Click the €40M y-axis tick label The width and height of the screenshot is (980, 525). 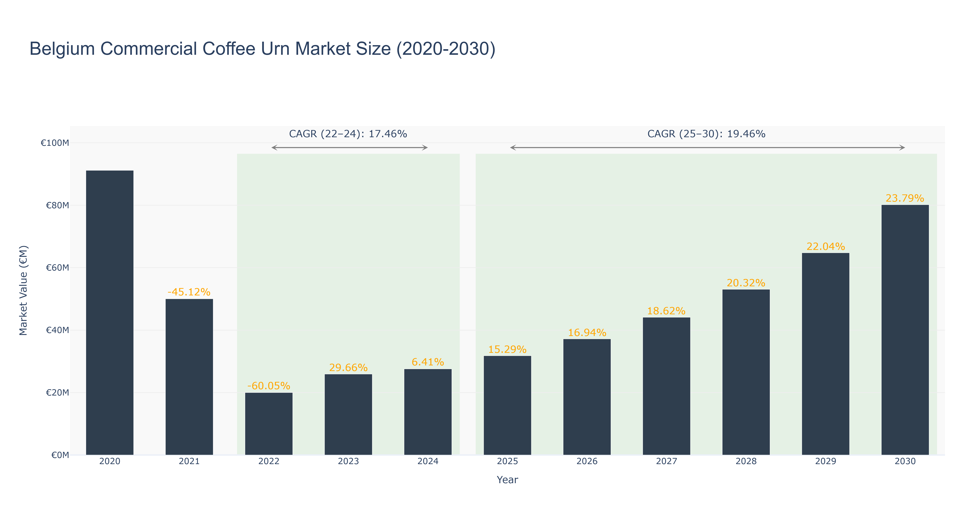[57, 330]
